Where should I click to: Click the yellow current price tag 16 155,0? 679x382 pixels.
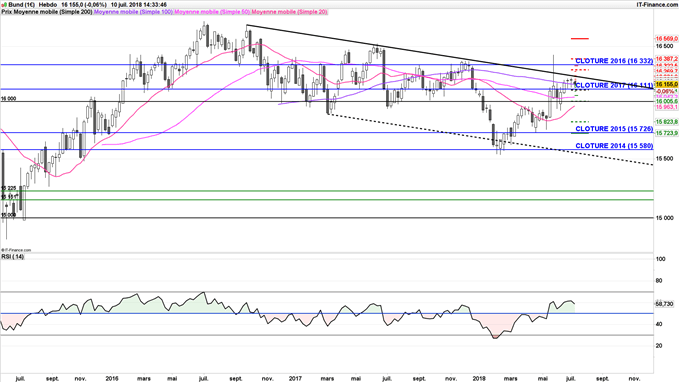[x=666, y=85]
